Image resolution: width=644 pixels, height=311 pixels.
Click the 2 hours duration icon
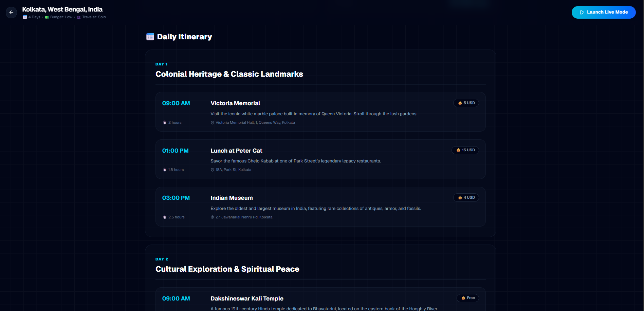coord(165,122)
